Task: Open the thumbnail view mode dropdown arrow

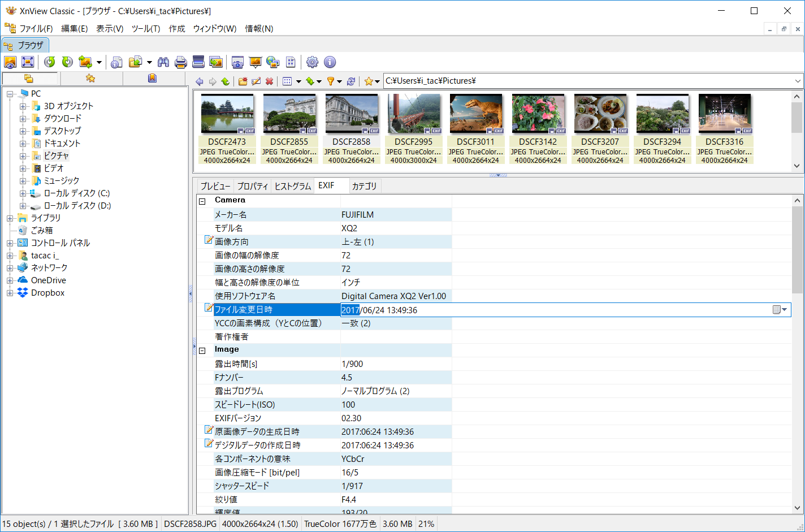Action: tap(298, 81)
